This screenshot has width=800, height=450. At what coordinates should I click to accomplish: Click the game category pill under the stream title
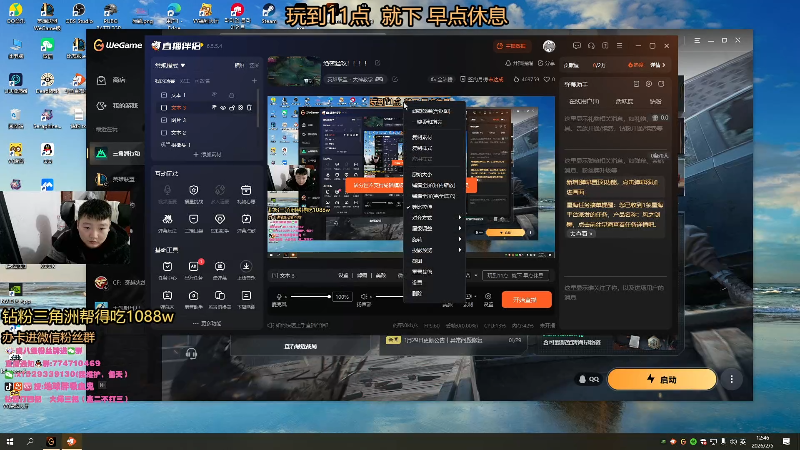click(x=355, y=80)
